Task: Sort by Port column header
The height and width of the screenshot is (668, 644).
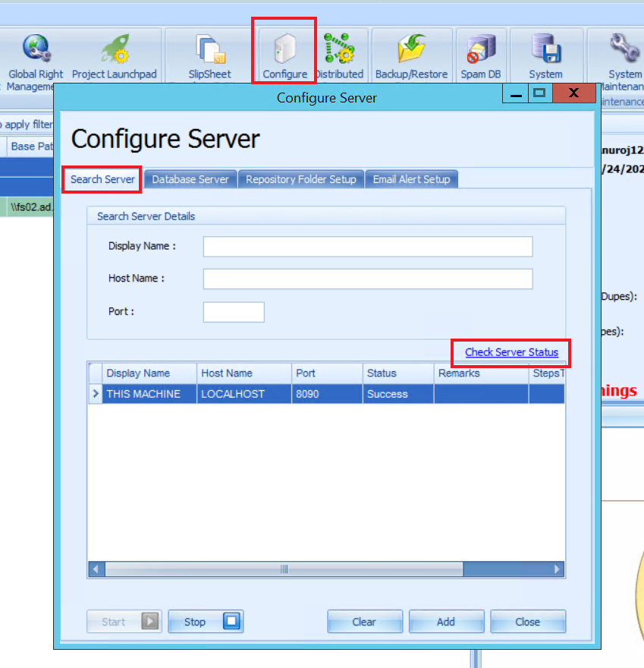Action: (x=328, y=373)
